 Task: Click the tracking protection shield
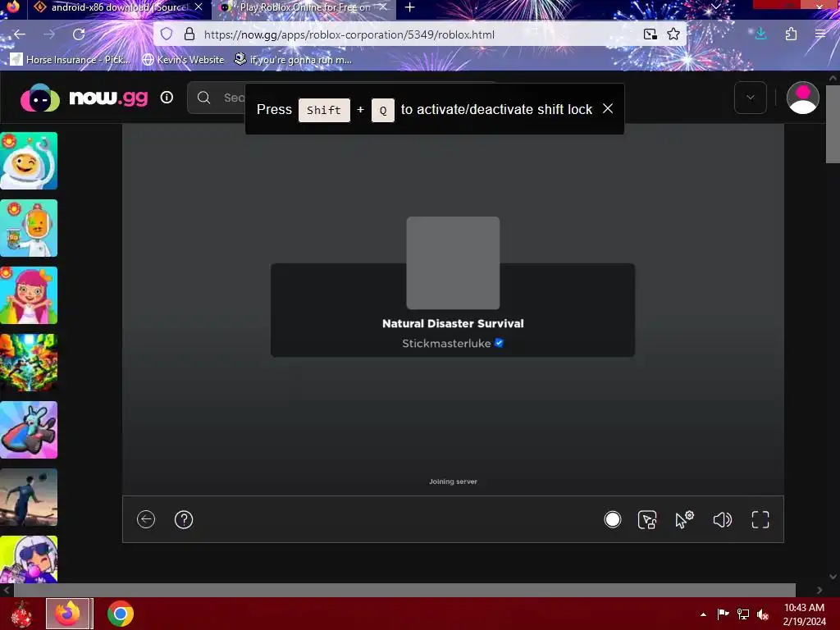167,34
